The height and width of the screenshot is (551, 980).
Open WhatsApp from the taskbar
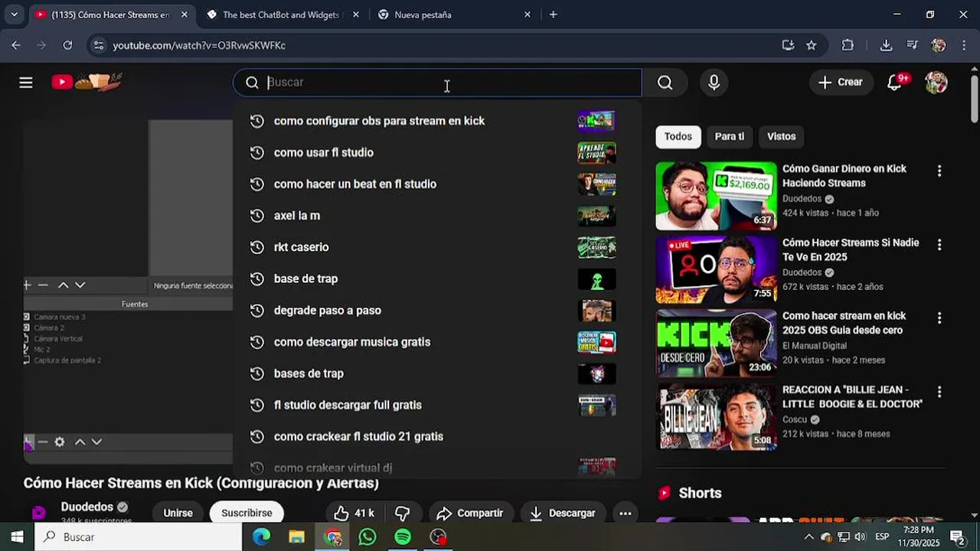tap(367, 537)
